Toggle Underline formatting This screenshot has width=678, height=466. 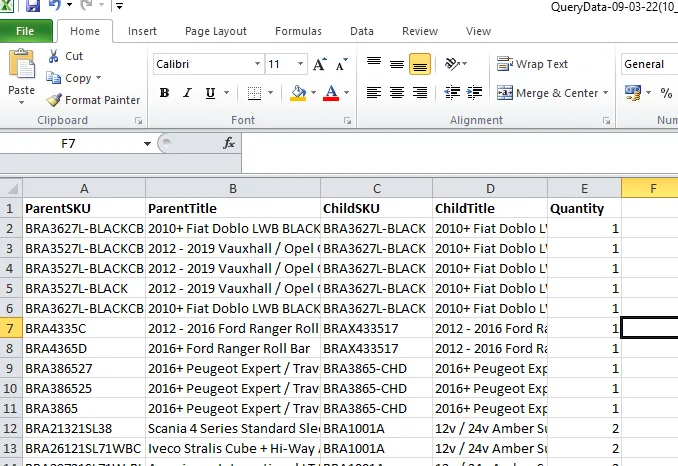[x=211, y=93]
